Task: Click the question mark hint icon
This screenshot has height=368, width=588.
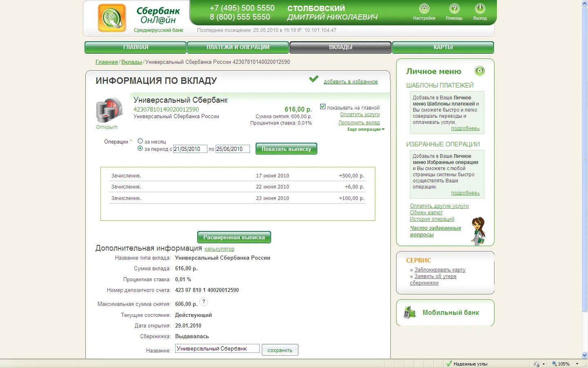Action: click(x=203, y=302)
